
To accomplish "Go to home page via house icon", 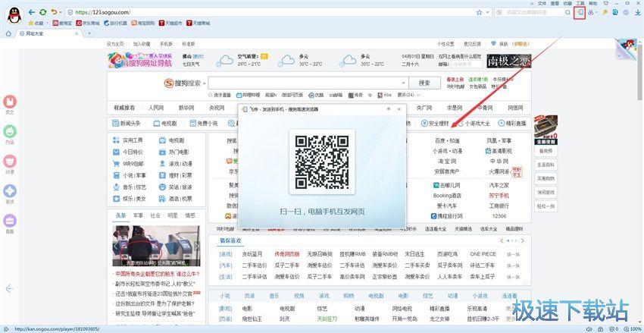I will [x=8, y=33].
